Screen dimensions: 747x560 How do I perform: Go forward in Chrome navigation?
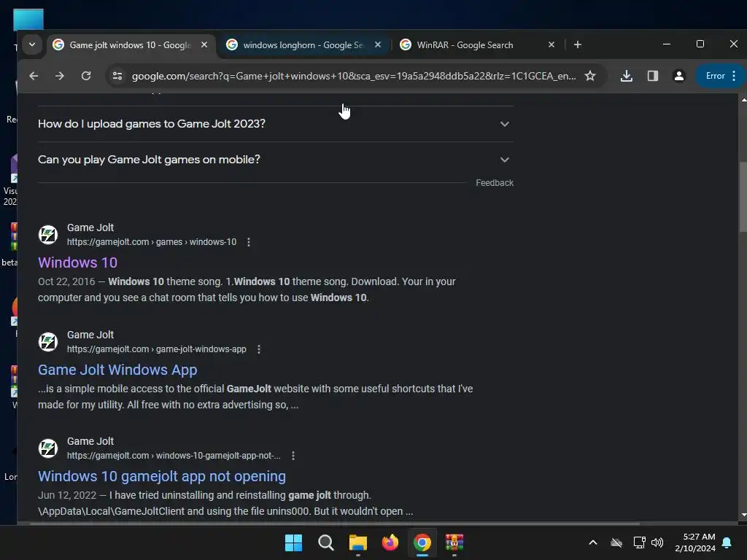pyautogui.click(x=60, y=76)
